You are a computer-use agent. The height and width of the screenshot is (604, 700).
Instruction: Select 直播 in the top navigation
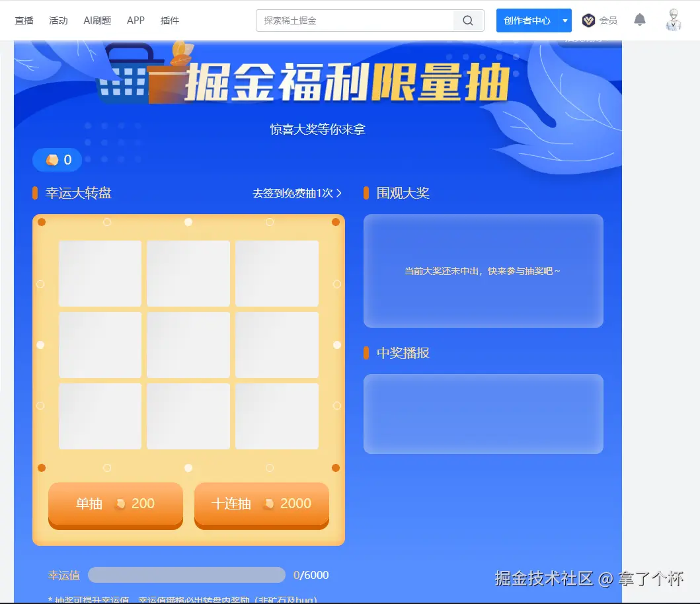(x=24, y=20)
